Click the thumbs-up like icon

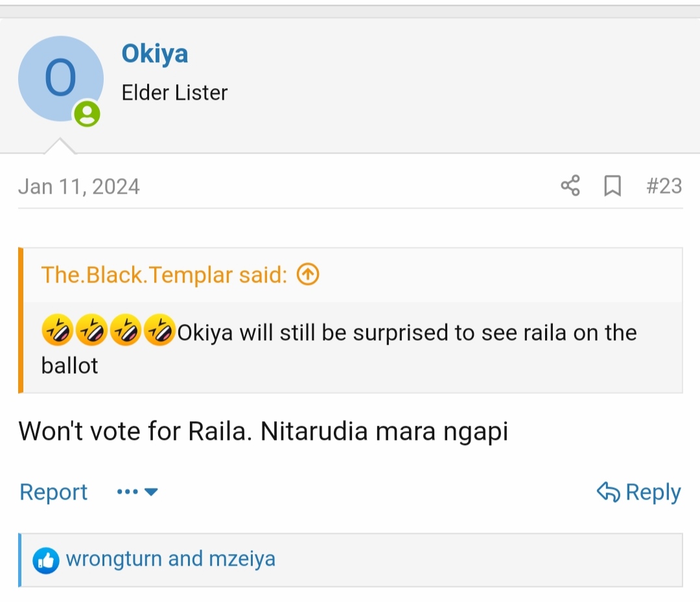click(x=45, y=560)
